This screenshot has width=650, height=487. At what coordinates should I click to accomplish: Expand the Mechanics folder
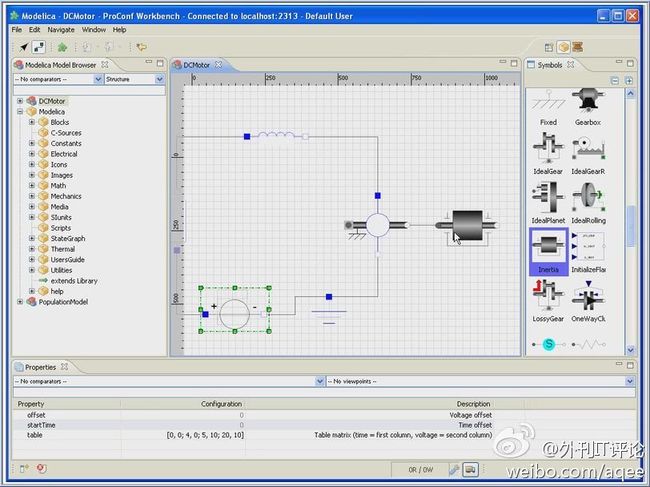point(32,196)
